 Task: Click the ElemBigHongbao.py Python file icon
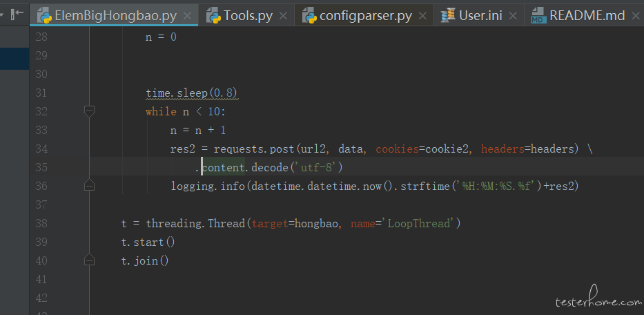click(44, 16)
